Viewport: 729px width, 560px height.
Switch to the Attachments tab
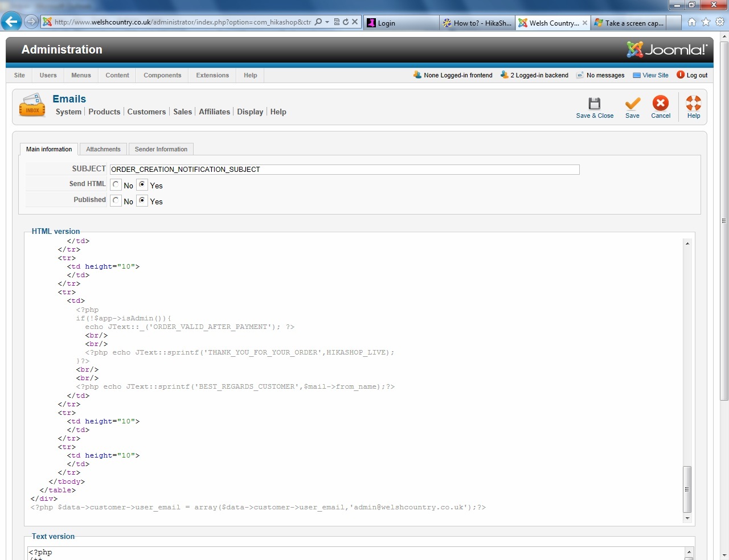(x=103, y=149)
